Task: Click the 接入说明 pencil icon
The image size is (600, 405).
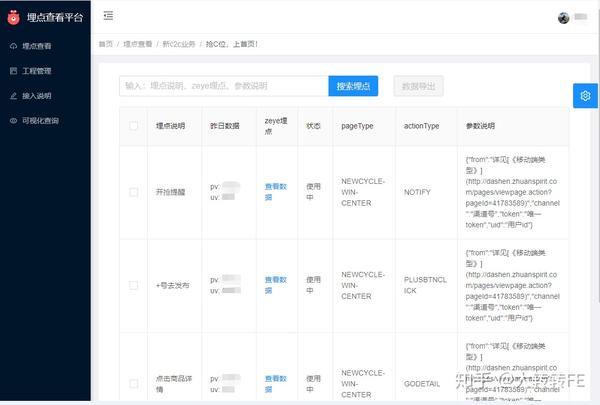Action: click(x=13, y=96)
